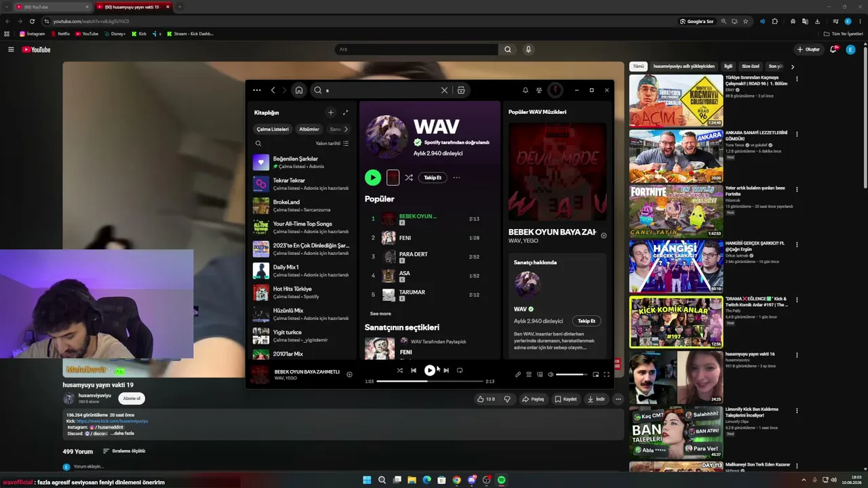Open the DEVIL MODE album cover in the right panel
This screenshot has width=868, height=488.
(x=557, y=172)
